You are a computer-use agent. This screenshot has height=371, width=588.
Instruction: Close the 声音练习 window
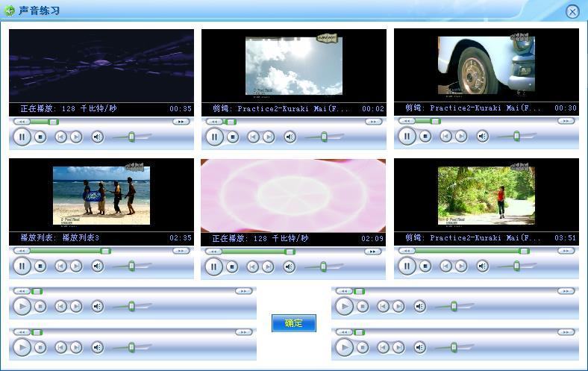(x=572, y=11)
